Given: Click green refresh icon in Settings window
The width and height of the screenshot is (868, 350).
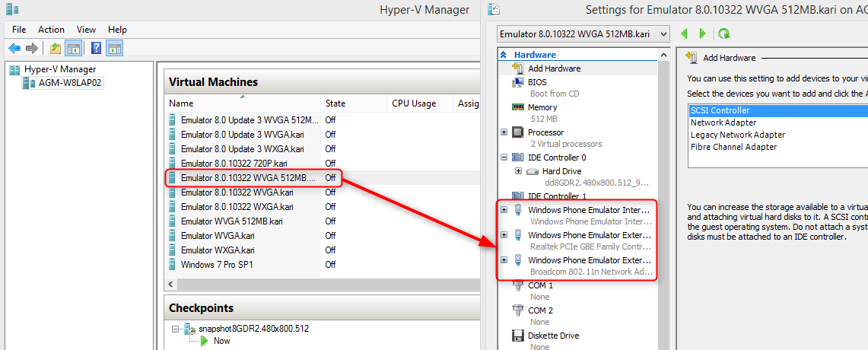Looking at the screenshot, I should coord(723,33).
